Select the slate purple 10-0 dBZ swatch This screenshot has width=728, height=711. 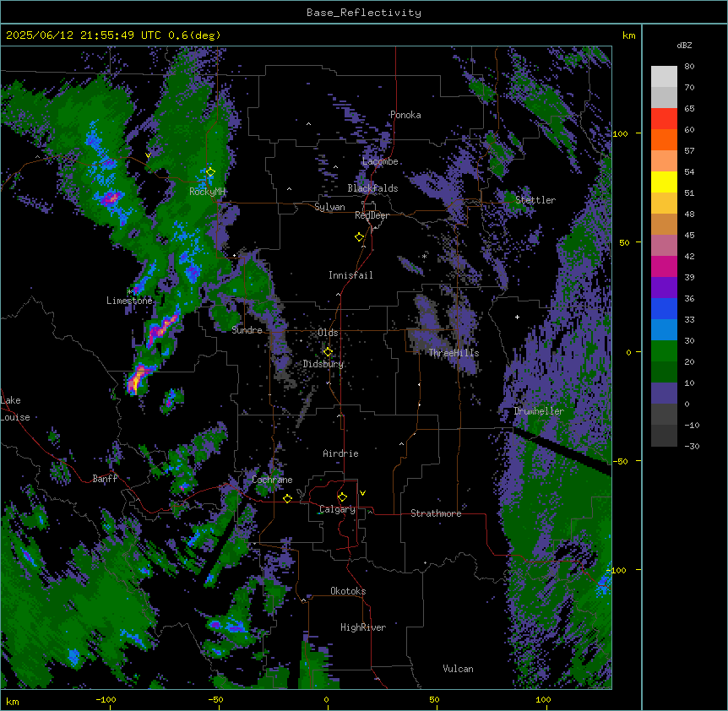click(x=664, y=393)
